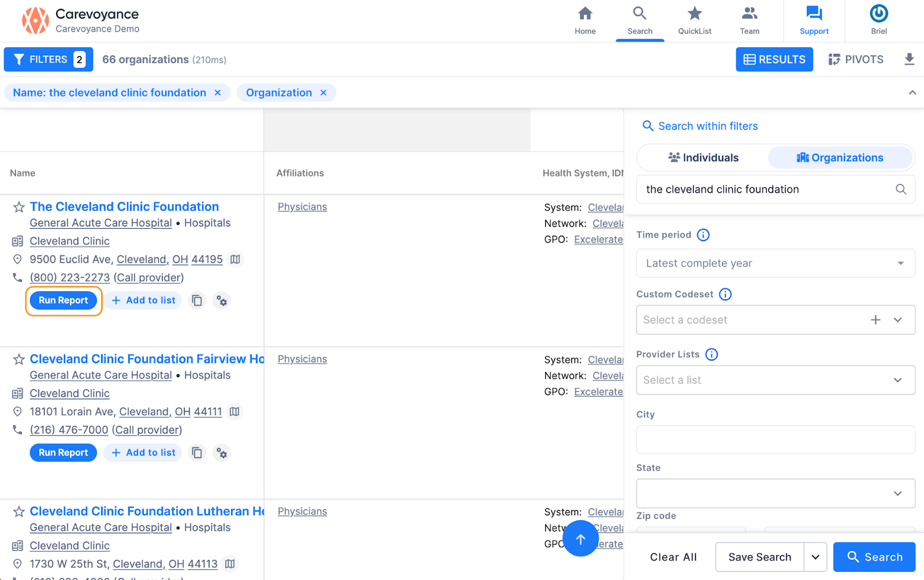This screenshot has height=580, width=924.
Task: Add The Cleveland Clinic Foundation to list
Action: pyautogui.click(x=143, y=300)
